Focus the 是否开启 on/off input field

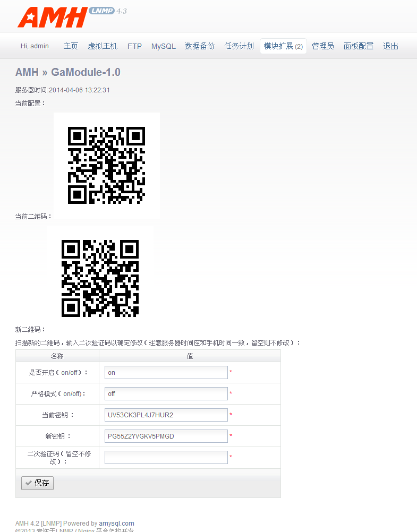click(166, 373)
